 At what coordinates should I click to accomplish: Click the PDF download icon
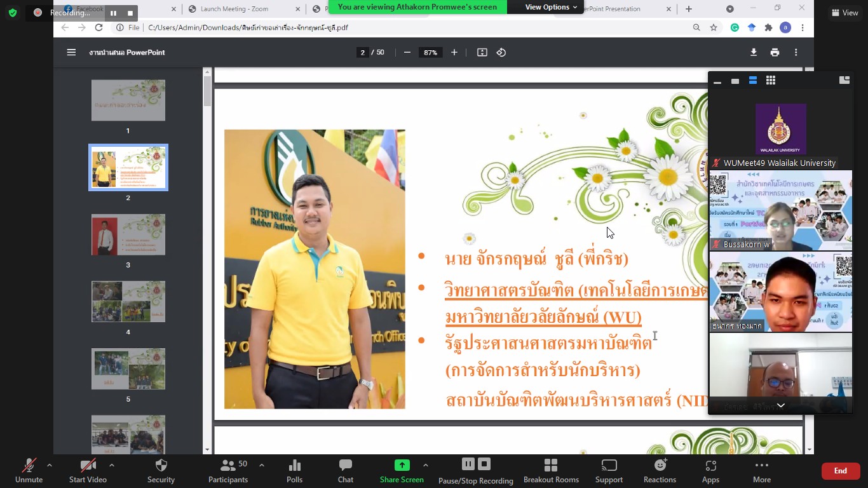754,53
